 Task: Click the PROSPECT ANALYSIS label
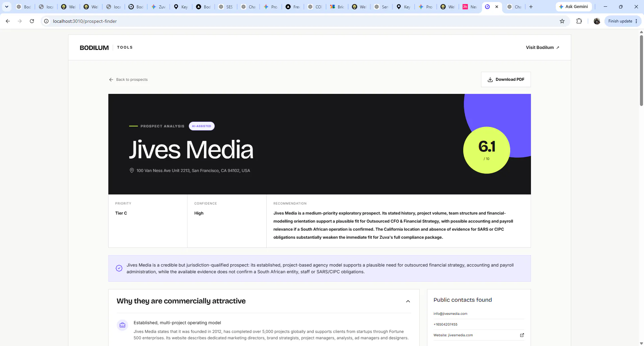162,126
